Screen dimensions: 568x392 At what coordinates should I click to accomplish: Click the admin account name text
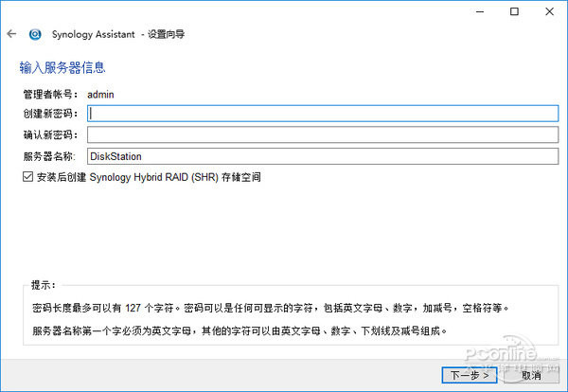pyautogui.click(x=100, y=95)
